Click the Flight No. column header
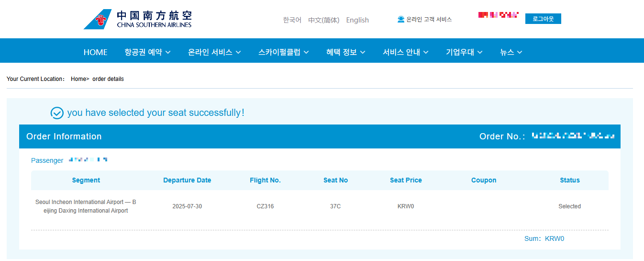 [265, 181]
